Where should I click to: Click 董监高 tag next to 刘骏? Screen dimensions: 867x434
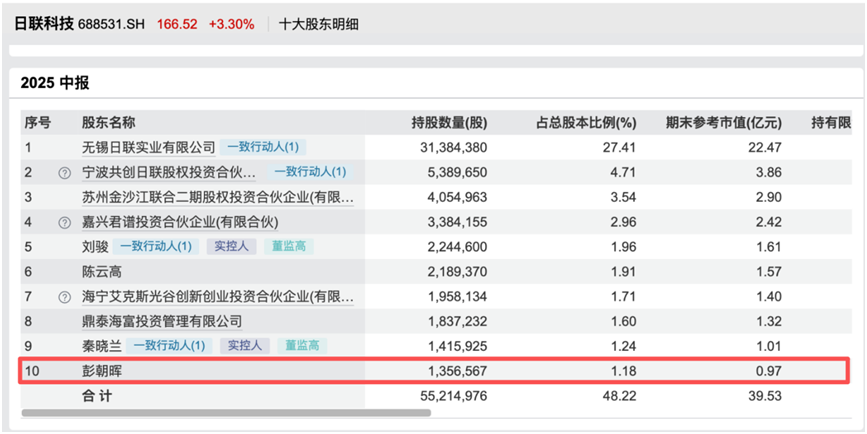coord(289,247)
